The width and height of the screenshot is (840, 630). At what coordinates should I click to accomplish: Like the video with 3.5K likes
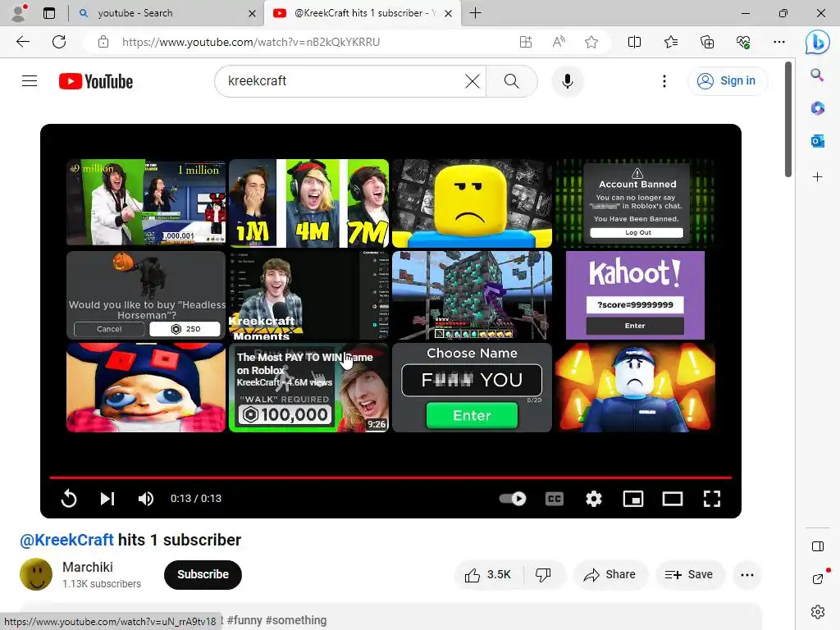coord(488,574)
